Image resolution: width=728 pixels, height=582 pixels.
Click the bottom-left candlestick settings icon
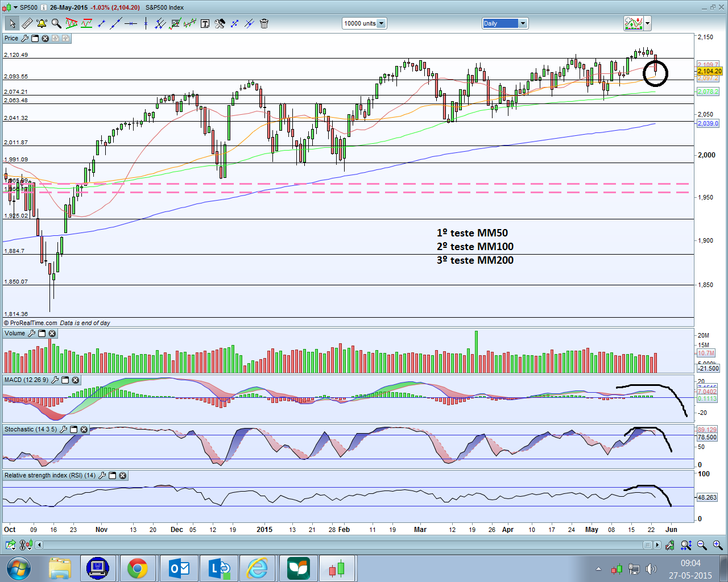click(x=25, y=545)
